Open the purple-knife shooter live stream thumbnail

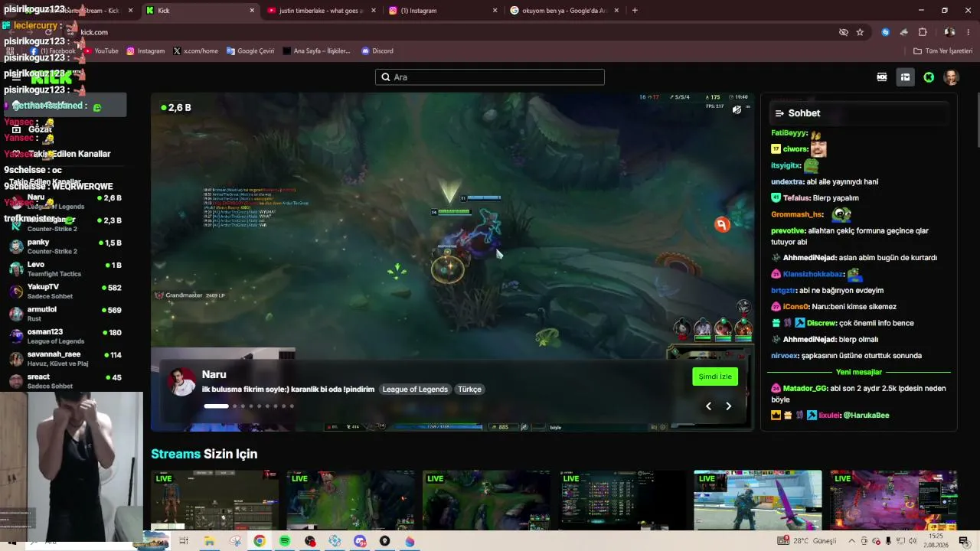(x=758, y=500)
